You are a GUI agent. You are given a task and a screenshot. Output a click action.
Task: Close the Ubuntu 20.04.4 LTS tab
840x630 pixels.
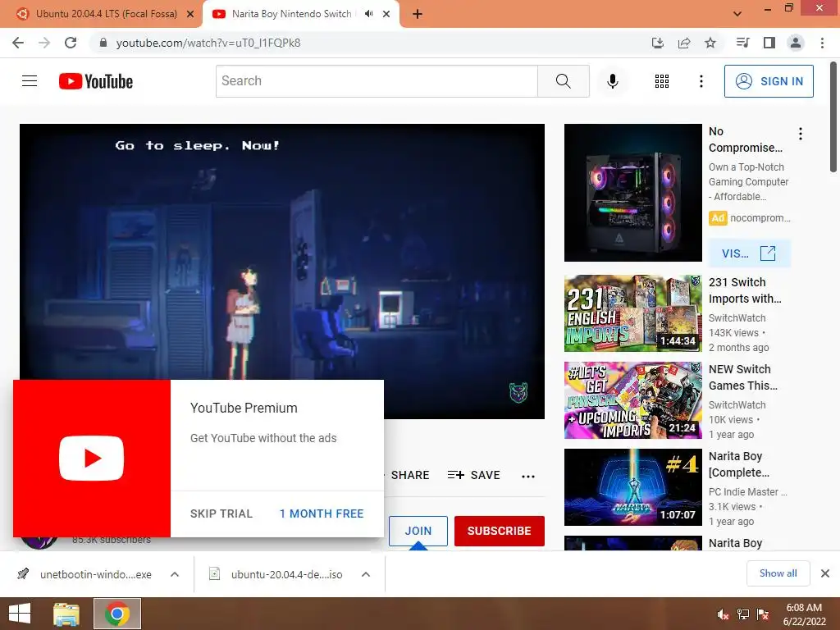[x=190, y=14]
